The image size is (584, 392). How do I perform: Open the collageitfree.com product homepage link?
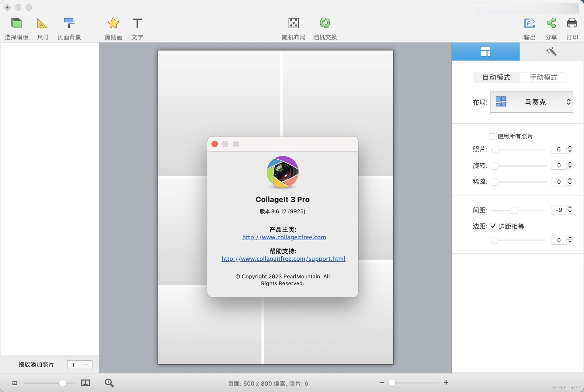point(284,237)
